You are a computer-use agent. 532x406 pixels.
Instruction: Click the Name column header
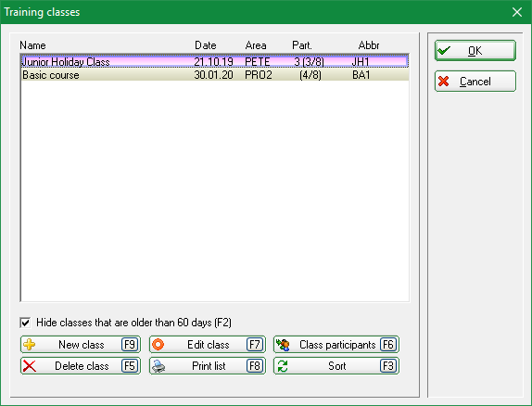(32, 45)
